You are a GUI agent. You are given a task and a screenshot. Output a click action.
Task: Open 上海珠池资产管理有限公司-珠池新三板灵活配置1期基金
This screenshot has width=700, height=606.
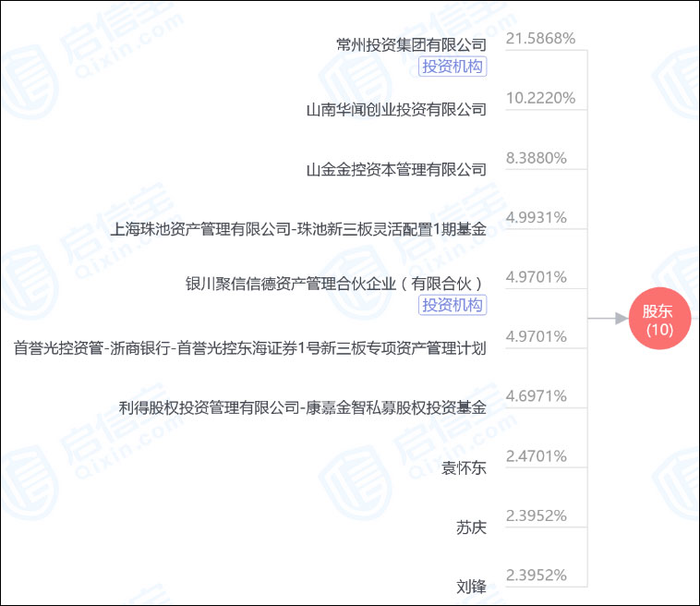[298, 229]
